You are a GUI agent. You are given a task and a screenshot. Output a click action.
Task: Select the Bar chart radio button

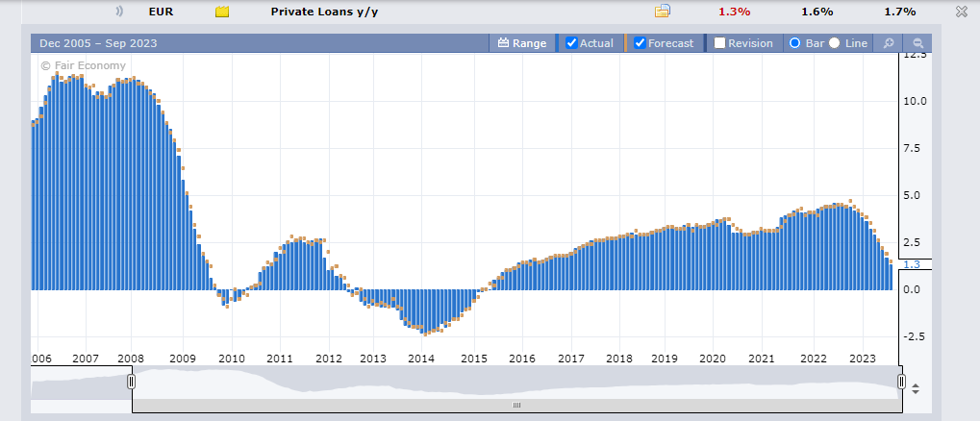(x=795, y=43)
